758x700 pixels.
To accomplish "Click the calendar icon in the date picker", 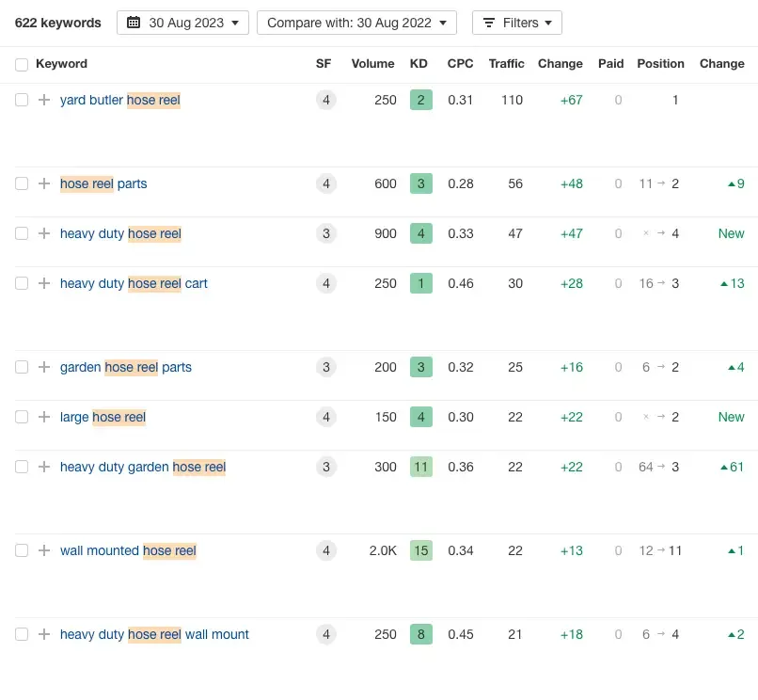I will [133, 22].
